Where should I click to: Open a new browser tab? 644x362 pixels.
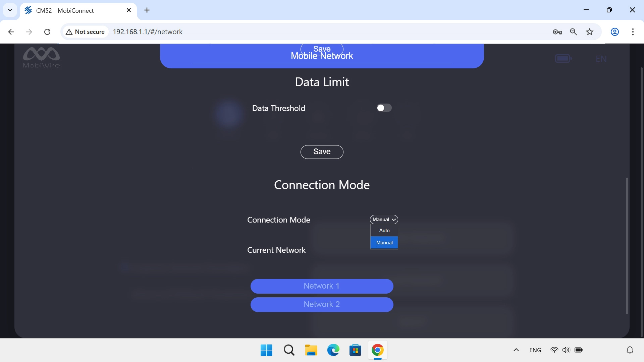[147, 10]
